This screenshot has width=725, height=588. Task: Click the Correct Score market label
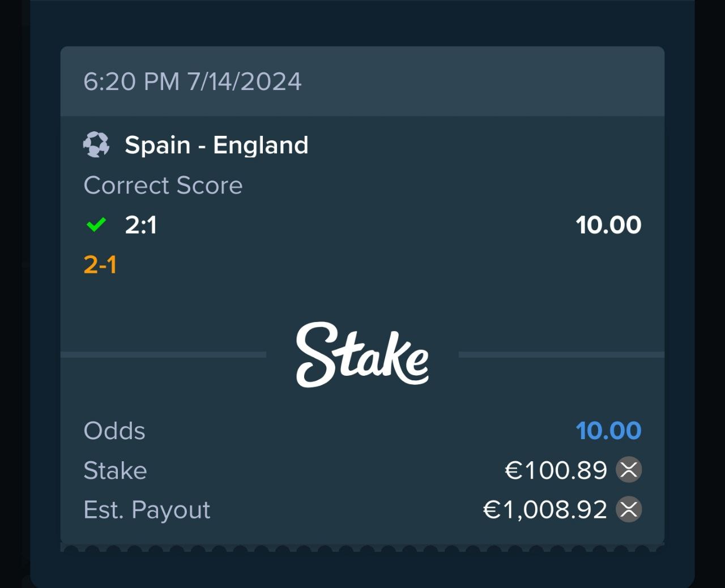pyautogui.click(x=163, y=186)
